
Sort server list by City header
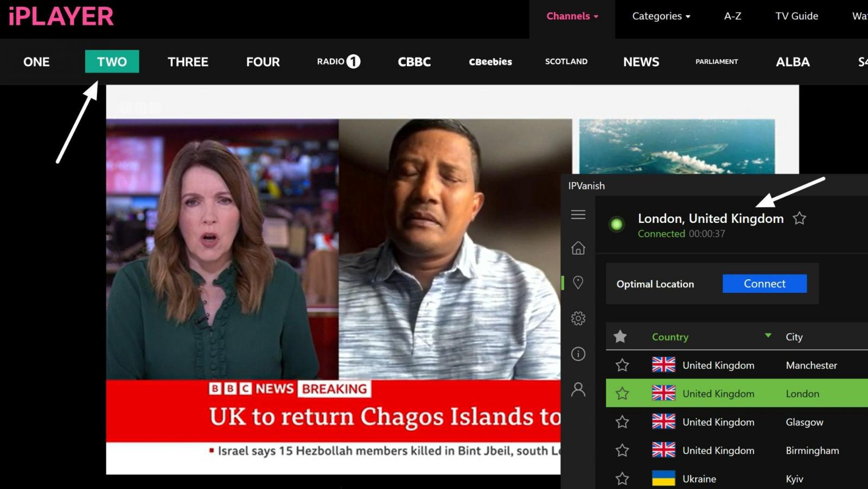(x=794, y=337)
